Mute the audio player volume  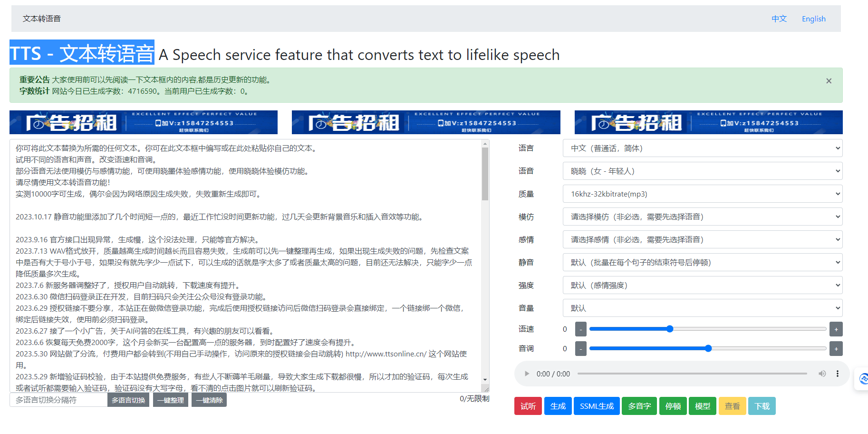pyautogui.click(x=822, y=374)
